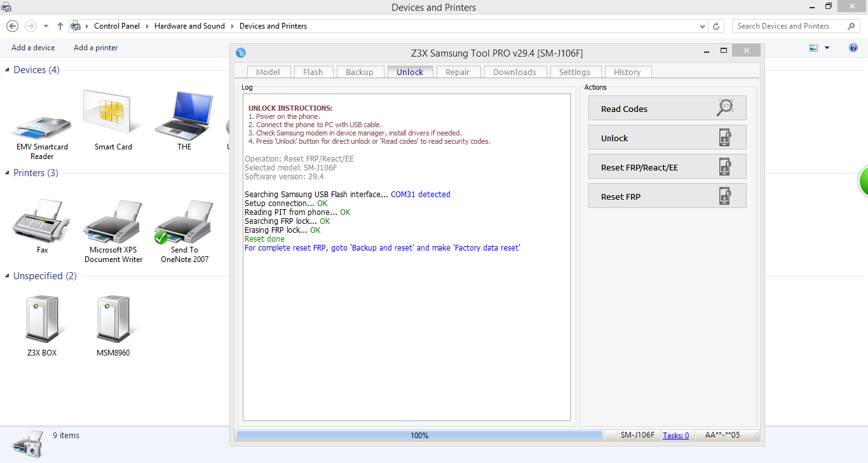The image size is (868, 463).
Task: Collapse the Unspecified (2) group
Action: point(8,276)
